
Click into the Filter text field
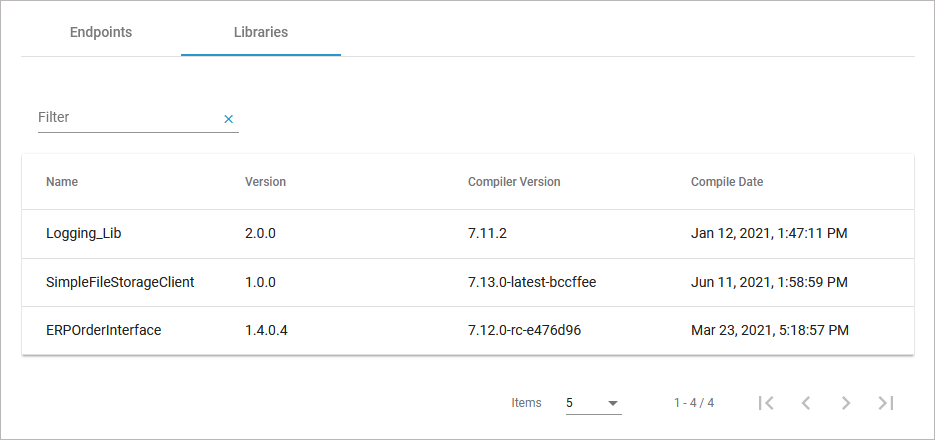(126, 117)
